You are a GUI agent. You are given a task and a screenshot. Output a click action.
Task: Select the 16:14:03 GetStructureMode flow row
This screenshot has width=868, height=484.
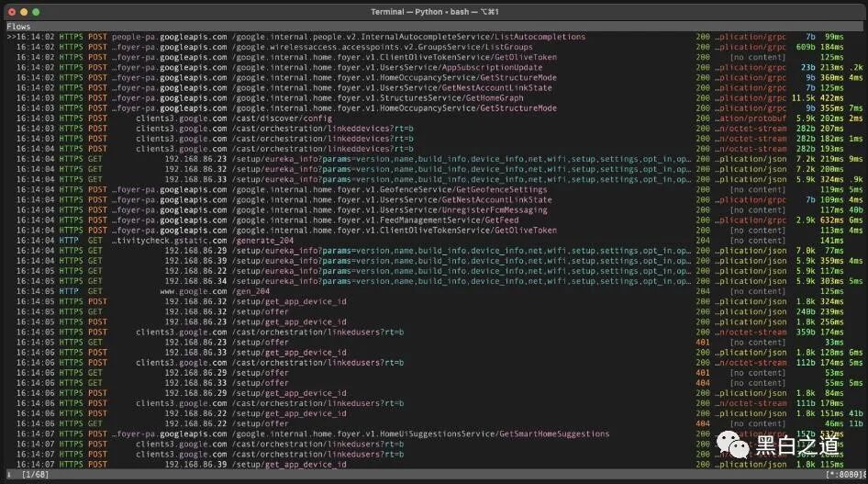(434, 108)
